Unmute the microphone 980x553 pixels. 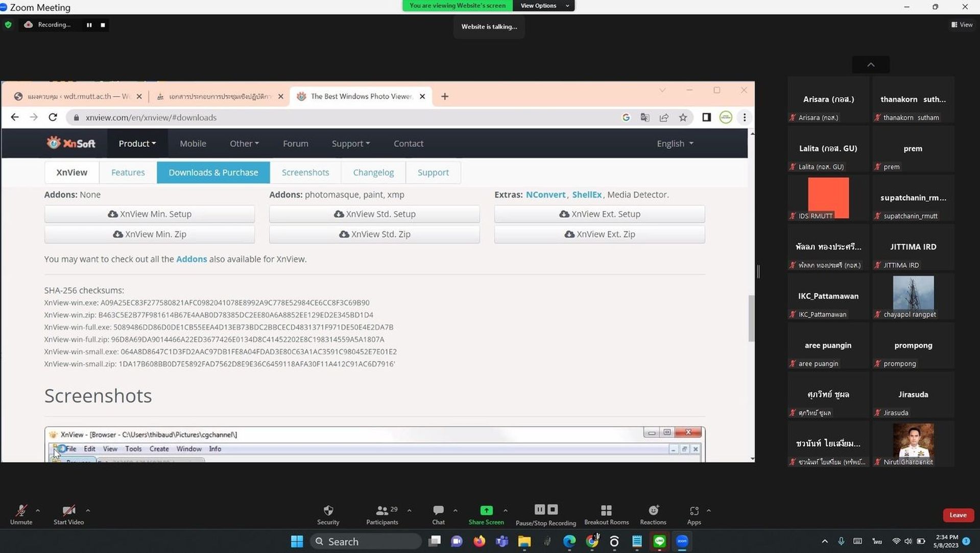click(x=21, y=515)
